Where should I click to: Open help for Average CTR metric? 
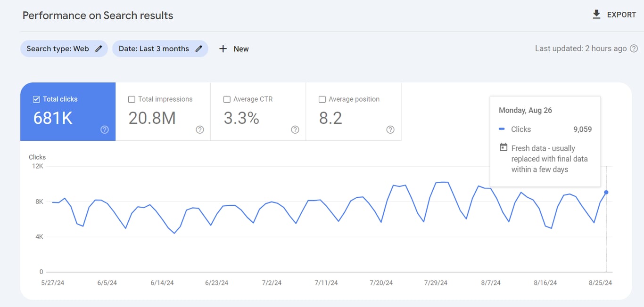pyautogui.click(x=295, y=129)
